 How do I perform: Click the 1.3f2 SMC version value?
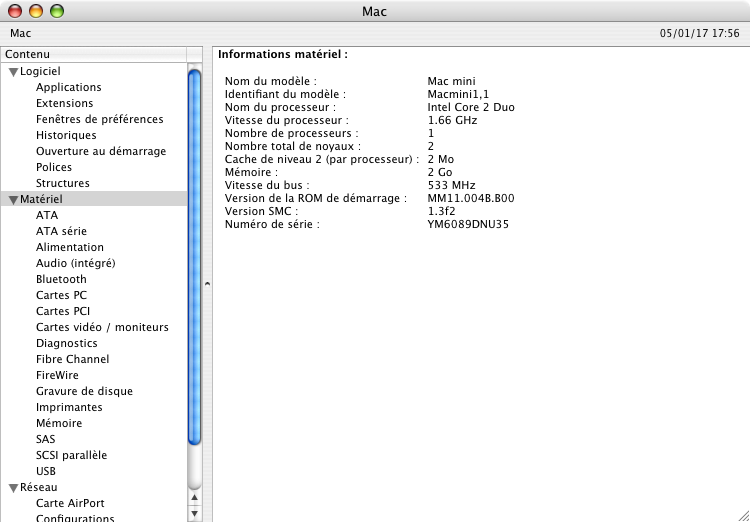441,211
